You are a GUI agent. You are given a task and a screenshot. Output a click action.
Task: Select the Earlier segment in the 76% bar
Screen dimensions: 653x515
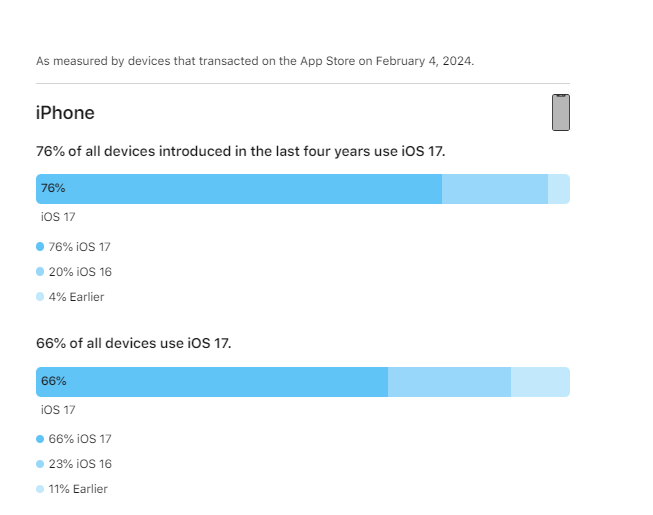click(559, 189)
